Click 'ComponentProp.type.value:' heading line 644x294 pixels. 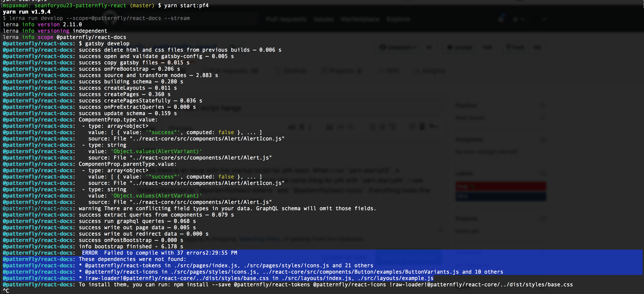coord(80,120)
